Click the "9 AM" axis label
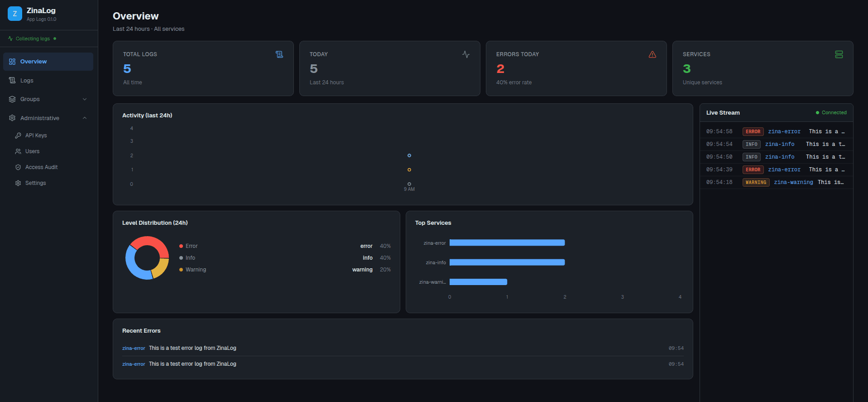 click(409, 189)
